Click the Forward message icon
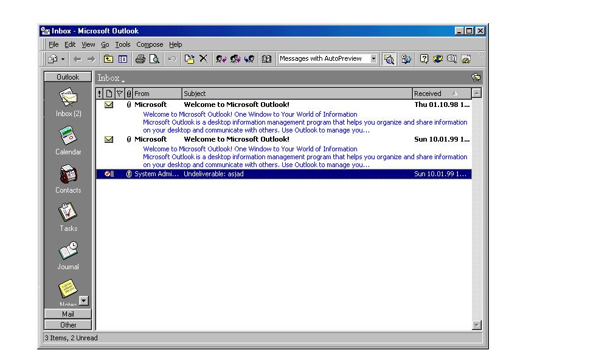The width and height of the screenshot is (599, 364). coord(249,59)
